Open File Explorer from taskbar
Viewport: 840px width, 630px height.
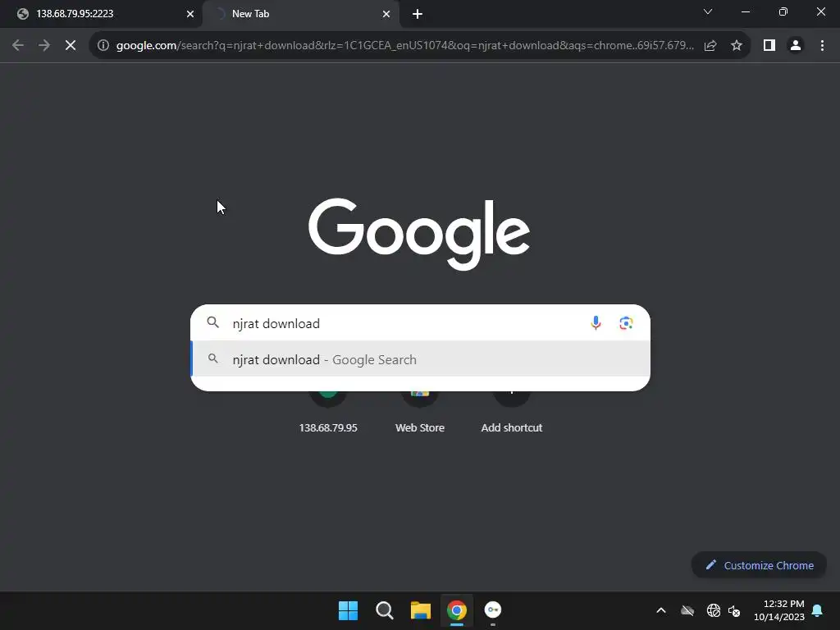pyautogui.click(x=421, y=610)
